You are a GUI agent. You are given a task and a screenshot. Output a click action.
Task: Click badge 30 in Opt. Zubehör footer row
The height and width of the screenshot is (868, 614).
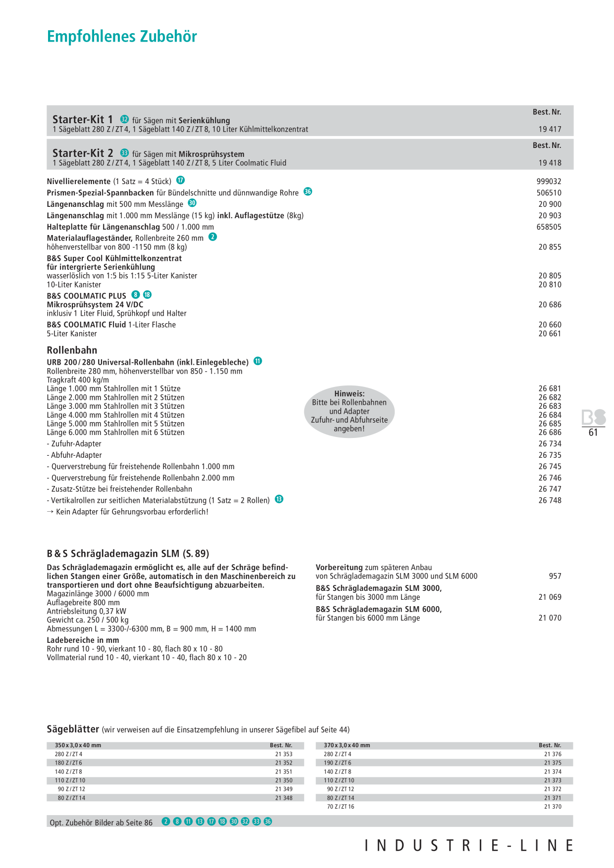click(234, 821)
